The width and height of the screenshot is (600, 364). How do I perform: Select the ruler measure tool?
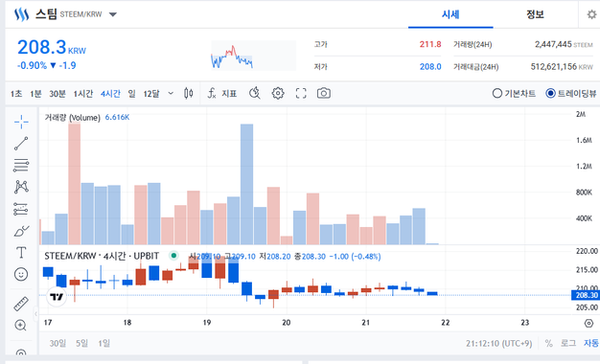(x=21, y=304)
